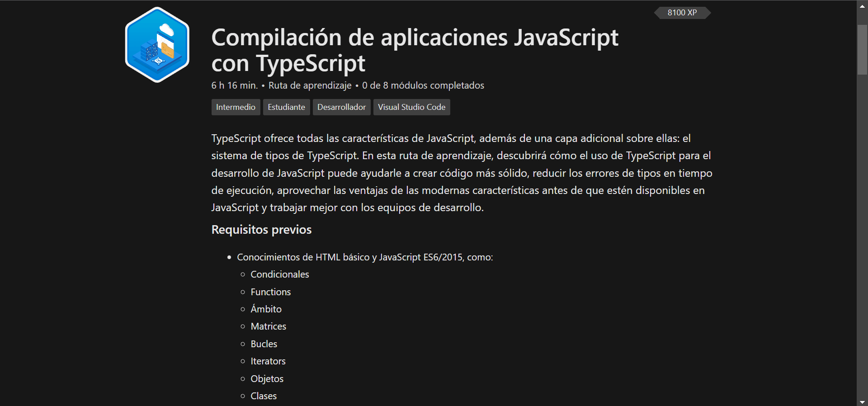
Task: Click the 'Clases' list item
Action: coord(264,396)
